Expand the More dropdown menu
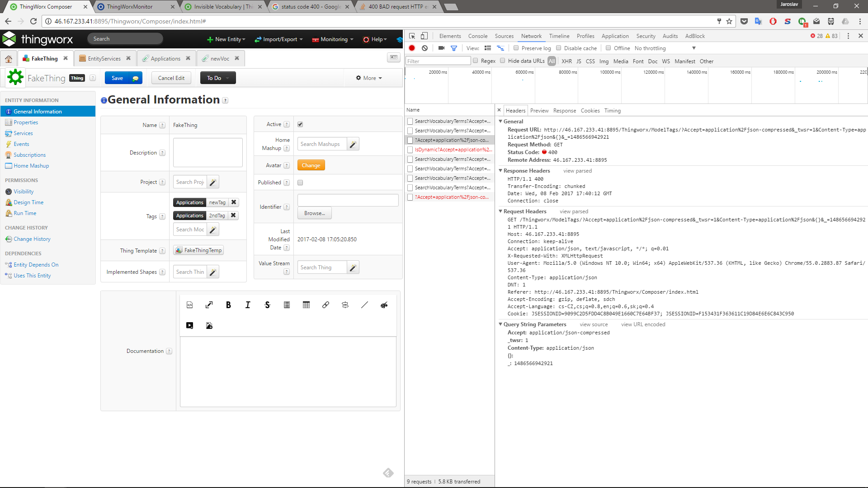 [369, 78]
